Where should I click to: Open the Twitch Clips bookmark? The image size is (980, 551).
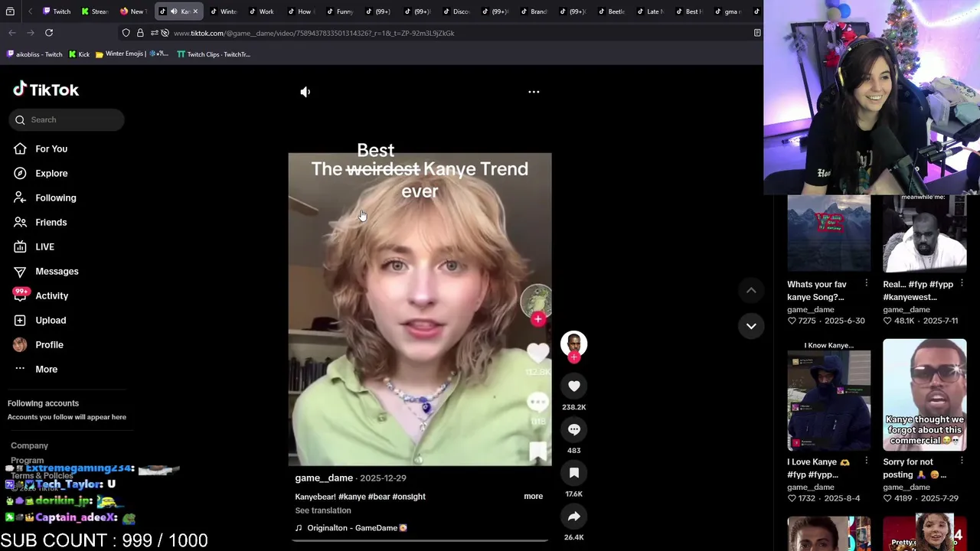[x=214, y=54]
